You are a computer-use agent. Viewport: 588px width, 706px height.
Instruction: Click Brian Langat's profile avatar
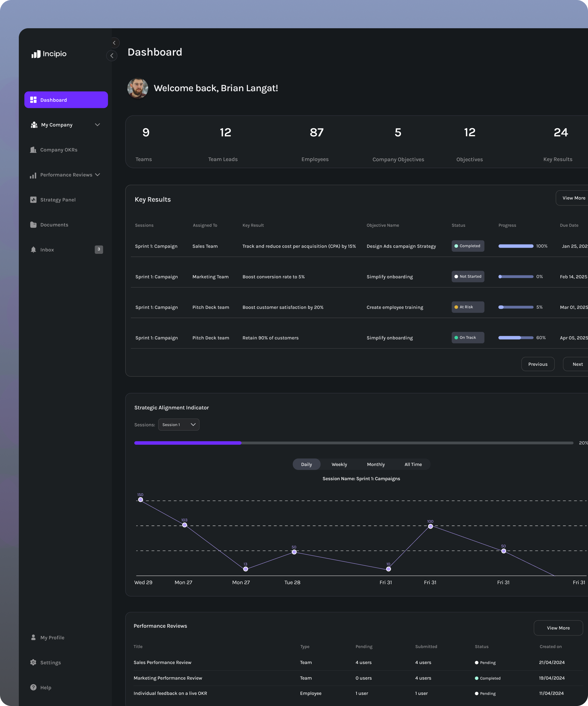coord(137,88)
